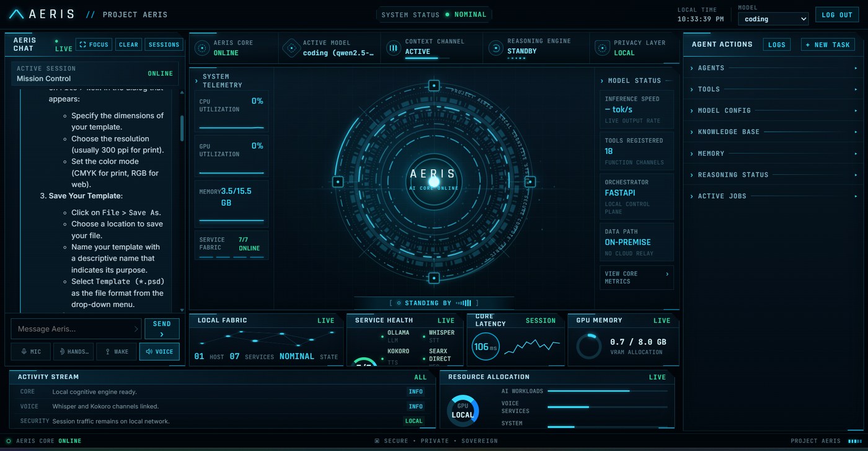Screen dimensions: 868x451
Task: Collapse the System Telemetry panel
Action: coord(231,81)
